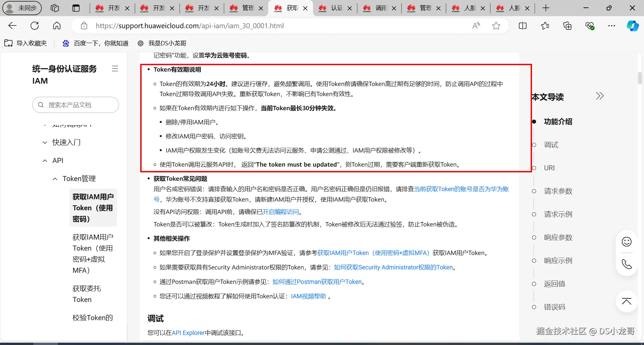Image resolution: width=644 pixels, height=345 pixels.
Task: Open the 开启编程访问 link
Action: [x=281, y=212]
